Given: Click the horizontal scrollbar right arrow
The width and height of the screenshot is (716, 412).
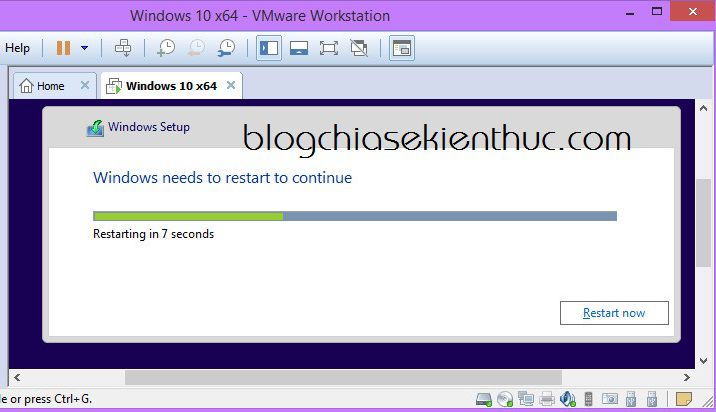Looking at the screenshot, I should tap(687, 377).
